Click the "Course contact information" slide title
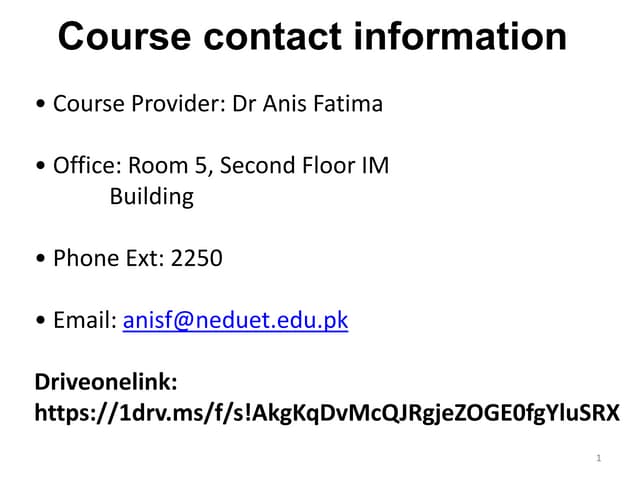The height and width of the screenshot is (480, 640). (x=312, y=37)
